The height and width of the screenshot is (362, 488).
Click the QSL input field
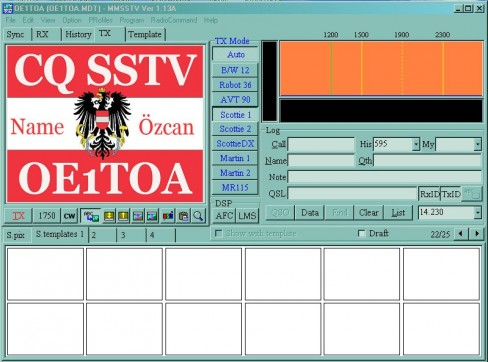click(352, 194)
